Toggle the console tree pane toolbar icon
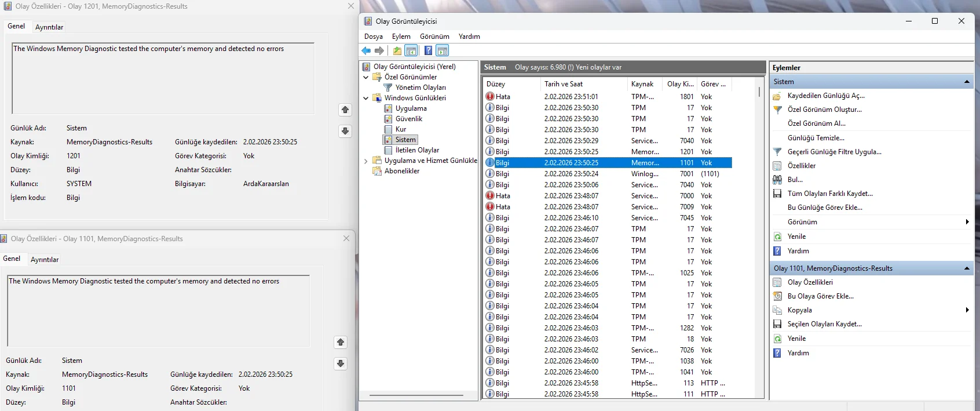This screenshot has height=411, width=980. coord(411,51)
